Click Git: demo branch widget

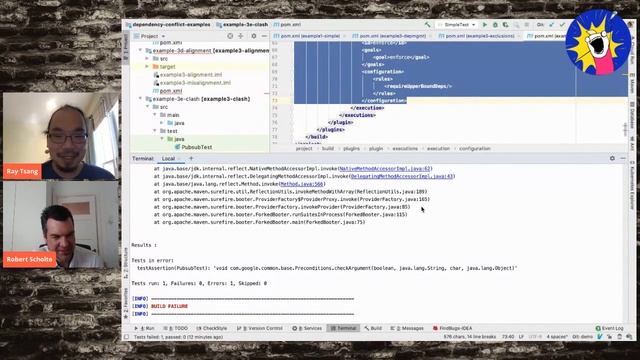pos(582,337)
